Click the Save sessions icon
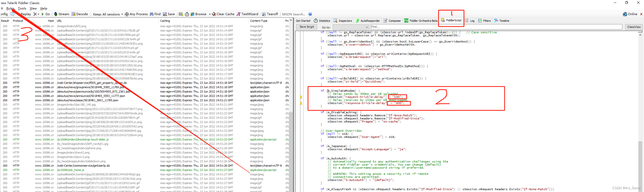The width and height of the screenshot is (644, 192). pyautogui.click(x=165, y=14)
